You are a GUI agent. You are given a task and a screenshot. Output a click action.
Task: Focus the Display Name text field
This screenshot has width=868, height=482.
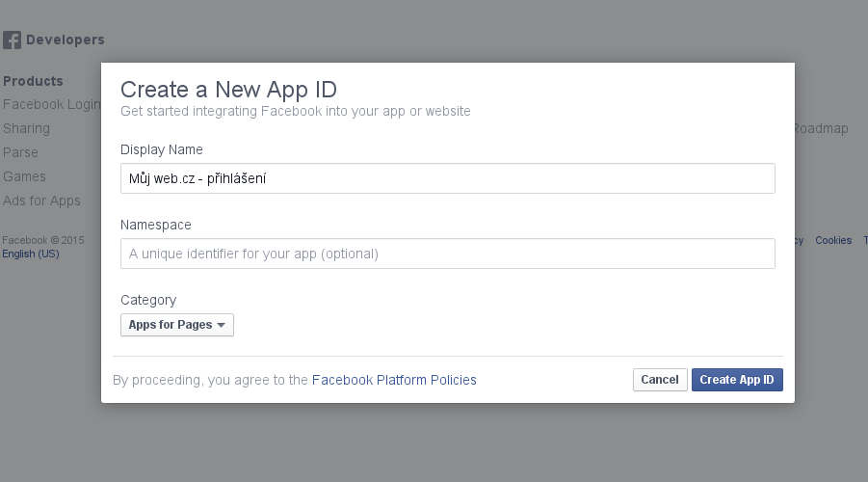(x=448, y=178)
